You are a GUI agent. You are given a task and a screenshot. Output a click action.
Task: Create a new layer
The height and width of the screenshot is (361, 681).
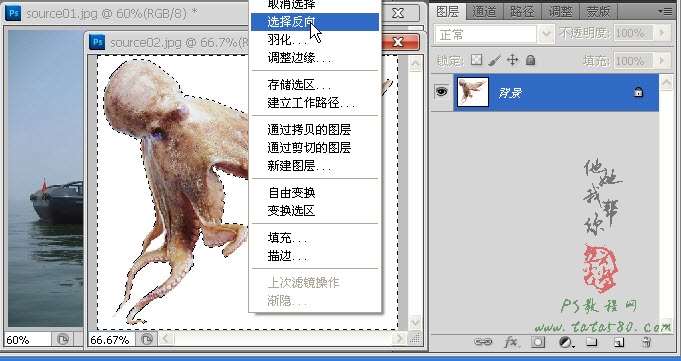point(618,343)
